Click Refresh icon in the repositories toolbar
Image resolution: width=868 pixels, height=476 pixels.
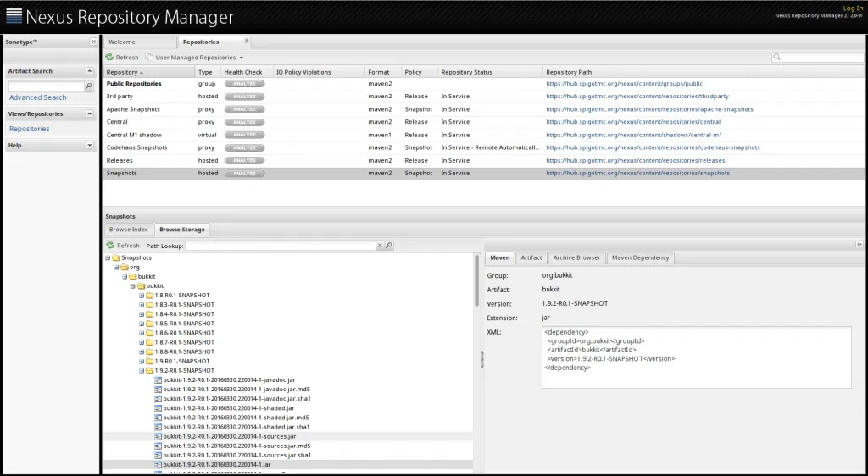tap(109, 58)
